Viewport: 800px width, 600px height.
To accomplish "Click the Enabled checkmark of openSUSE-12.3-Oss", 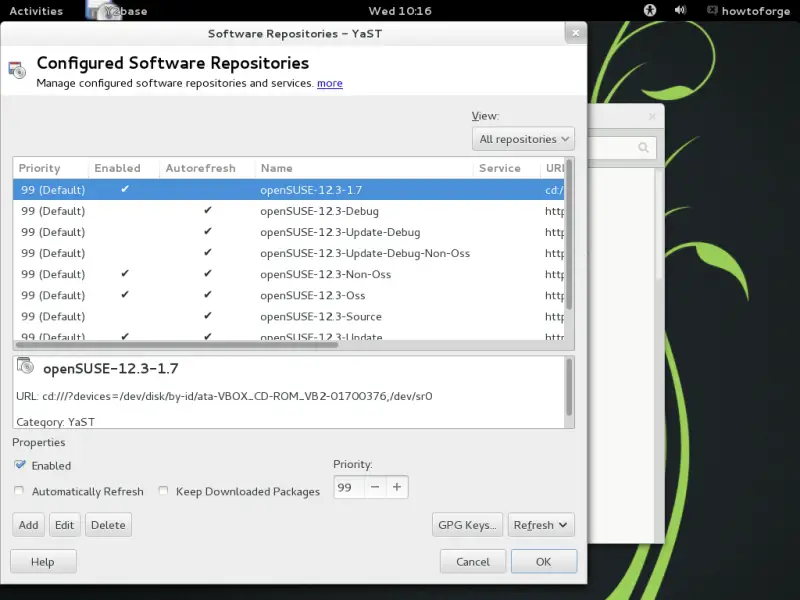I will [x=125, y=295].
